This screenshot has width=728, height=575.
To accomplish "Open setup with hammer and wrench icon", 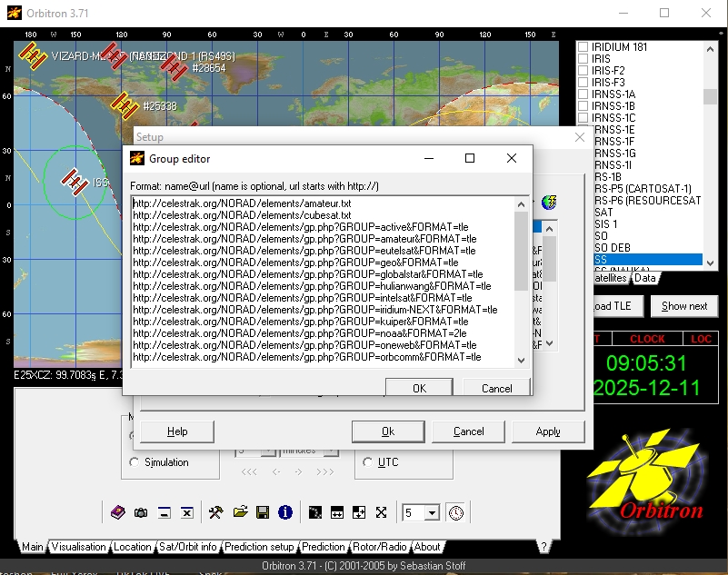I will tap(215, 512).
